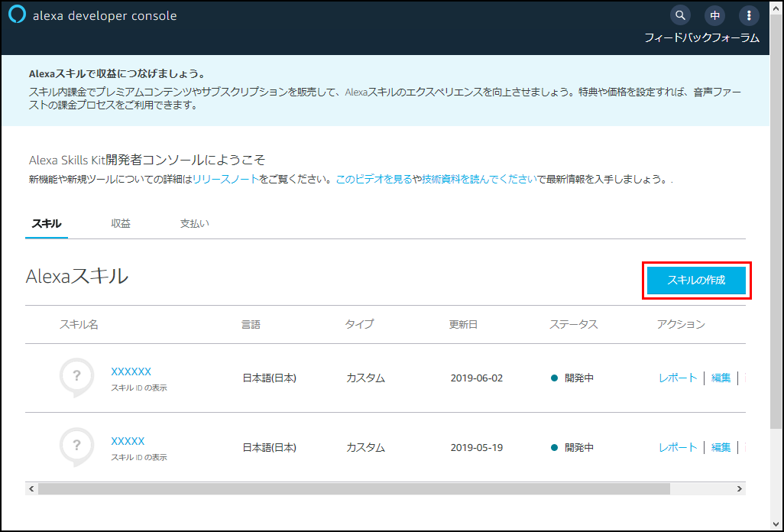Switch to the 収益 tab
The height and width of the screenshot is (532, 784).
coord(121,224)
